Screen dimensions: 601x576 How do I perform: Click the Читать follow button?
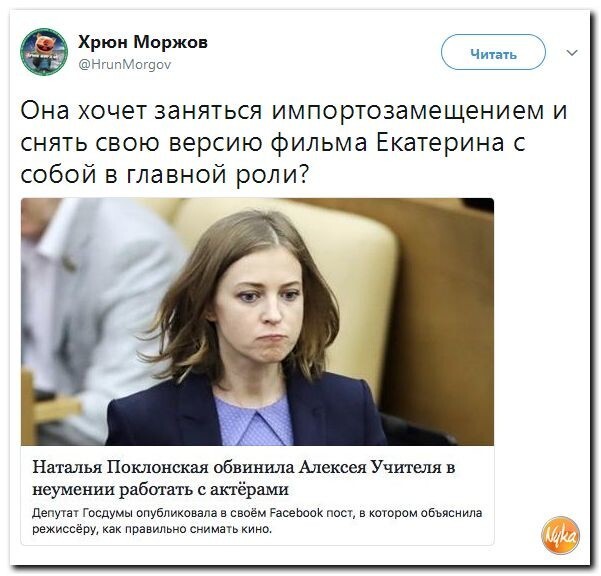pos(493,52)
